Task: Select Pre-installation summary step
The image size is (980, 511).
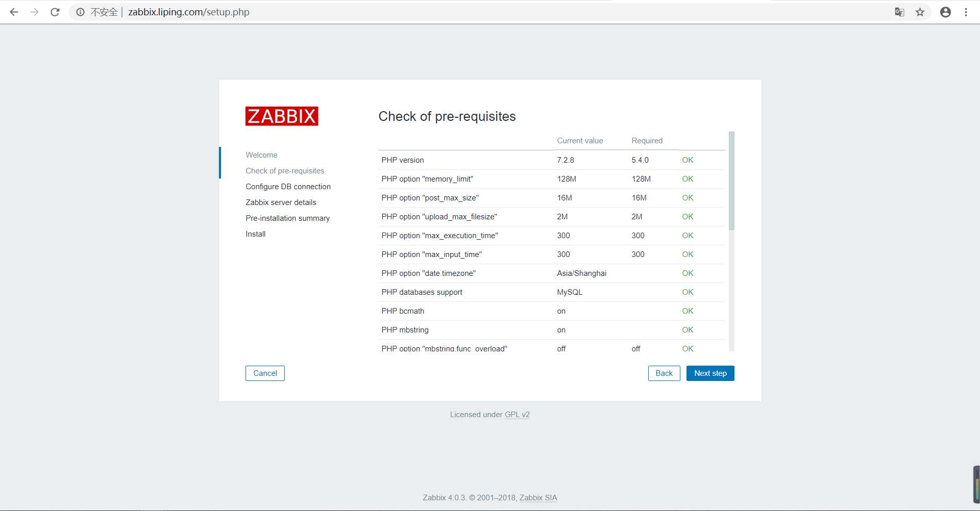Action: tap(287, 218)
